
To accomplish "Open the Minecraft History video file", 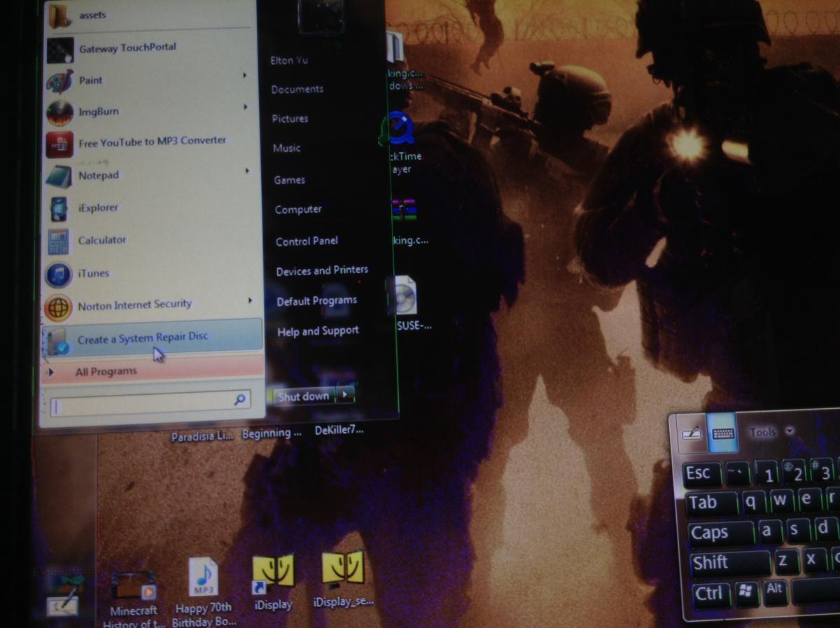I will tap(133, 599).
